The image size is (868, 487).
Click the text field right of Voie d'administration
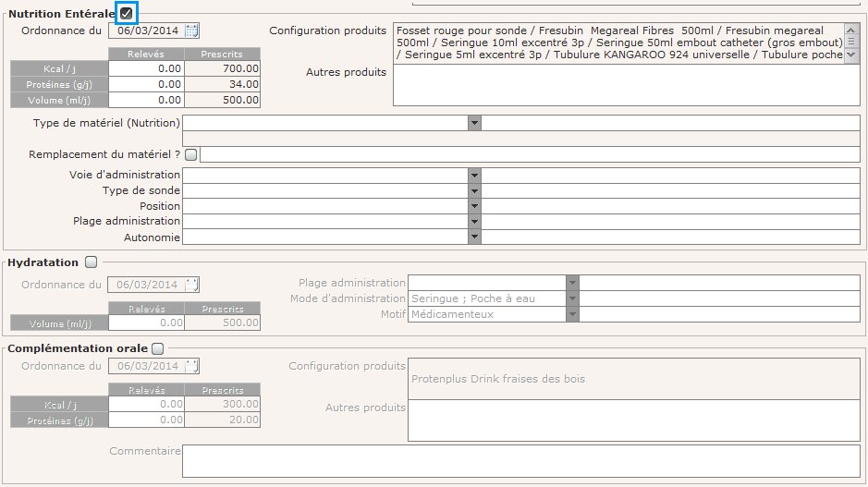[x=670, y=175]
